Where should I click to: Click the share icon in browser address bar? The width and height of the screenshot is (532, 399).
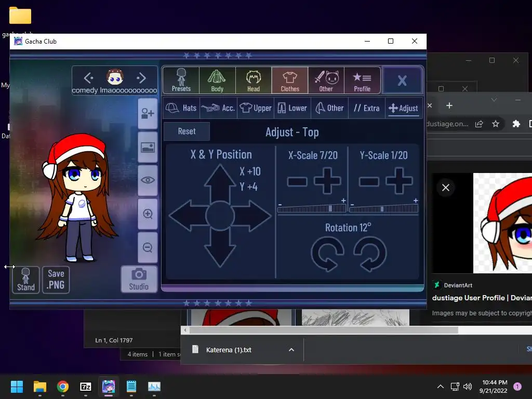478,124
